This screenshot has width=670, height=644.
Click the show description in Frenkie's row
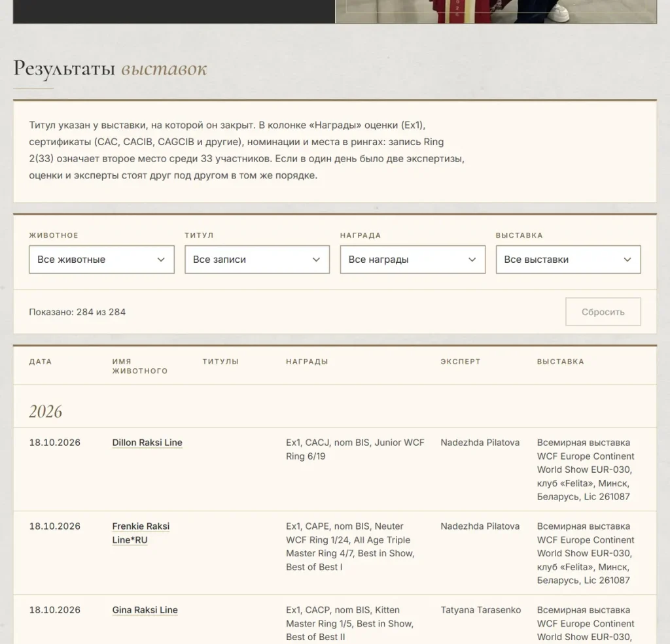(x=586, y=553)
